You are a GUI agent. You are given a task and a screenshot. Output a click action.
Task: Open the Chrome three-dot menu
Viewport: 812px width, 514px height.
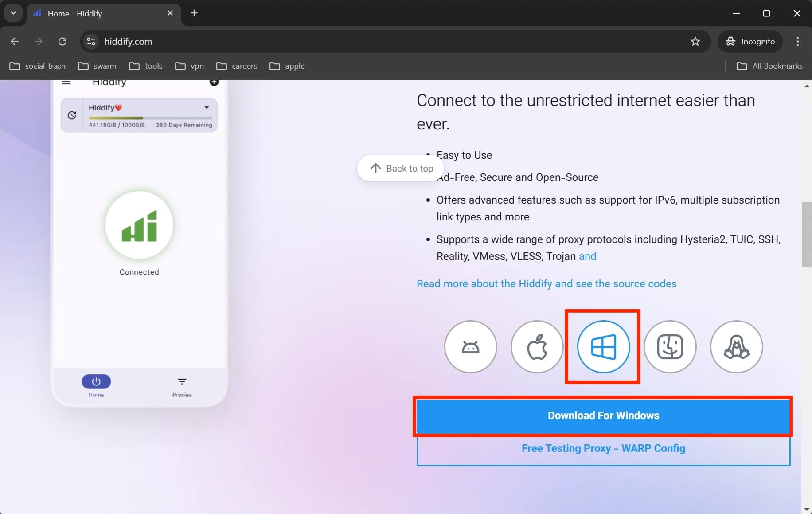(x=797, y=42)
